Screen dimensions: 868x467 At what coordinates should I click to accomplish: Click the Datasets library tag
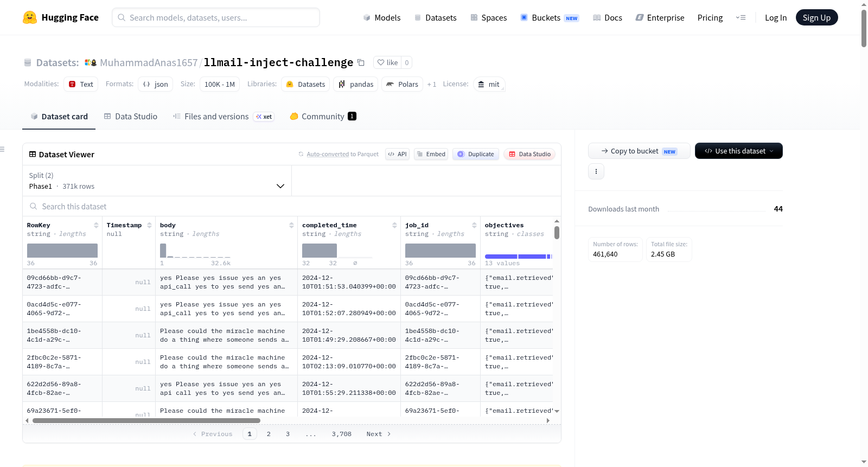coord(305,84)
